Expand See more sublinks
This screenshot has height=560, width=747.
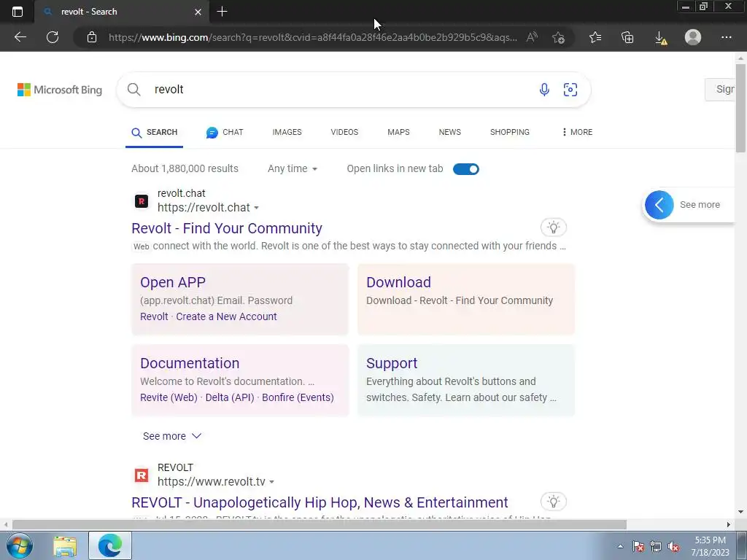(172, 436)
